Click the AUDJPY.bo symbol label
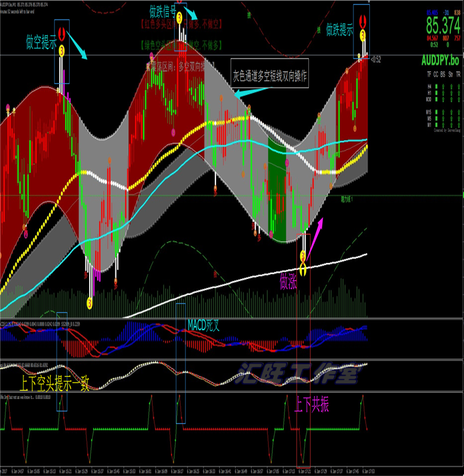 (441, 61)
